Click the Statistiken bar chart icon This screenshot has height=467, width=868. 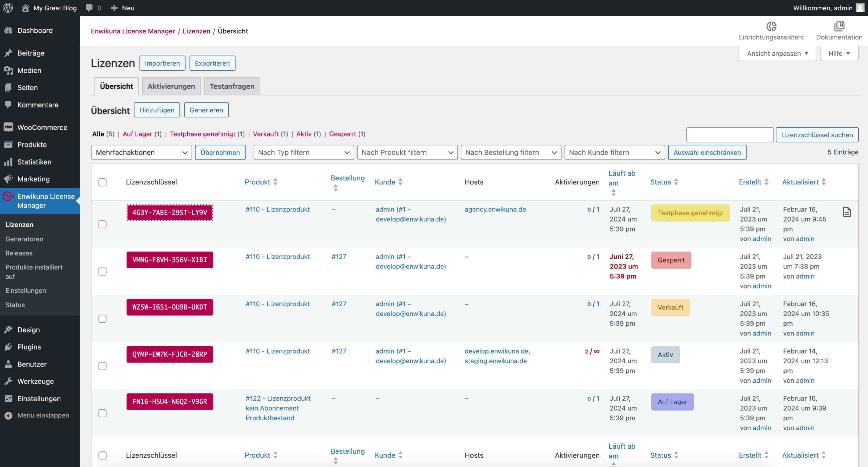(x=8, y=162)
